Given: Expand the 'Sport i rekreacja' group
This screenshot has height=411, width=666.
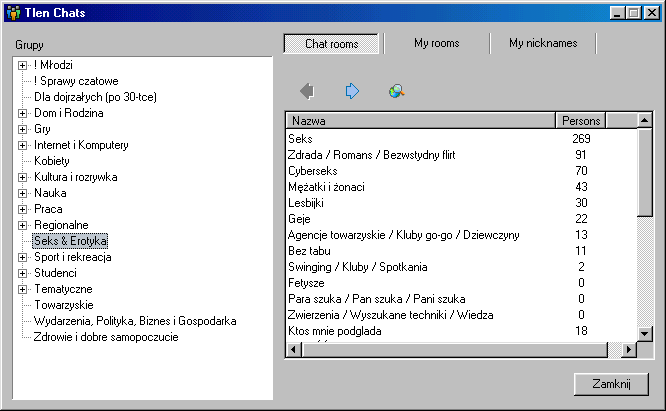Looking at the screenshot, I should [22, 257].
